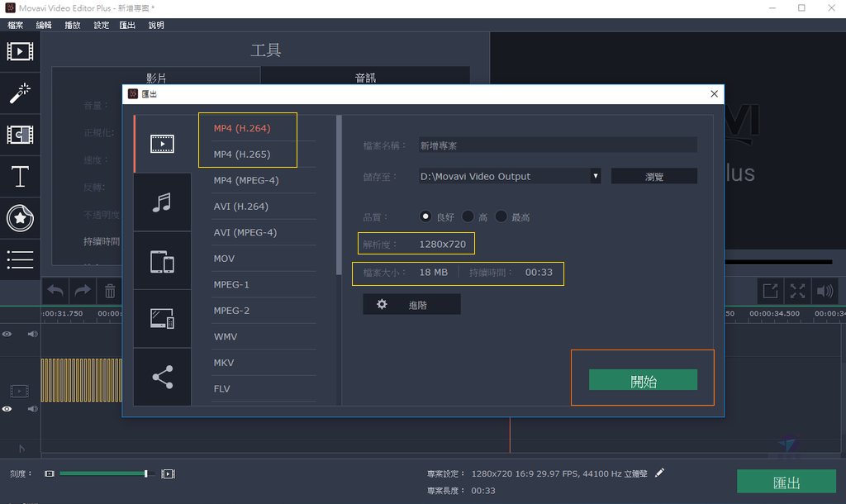846x504 pixels.
Task: Click the undo arrow in timeline toolbar
Action: (55, 292)
